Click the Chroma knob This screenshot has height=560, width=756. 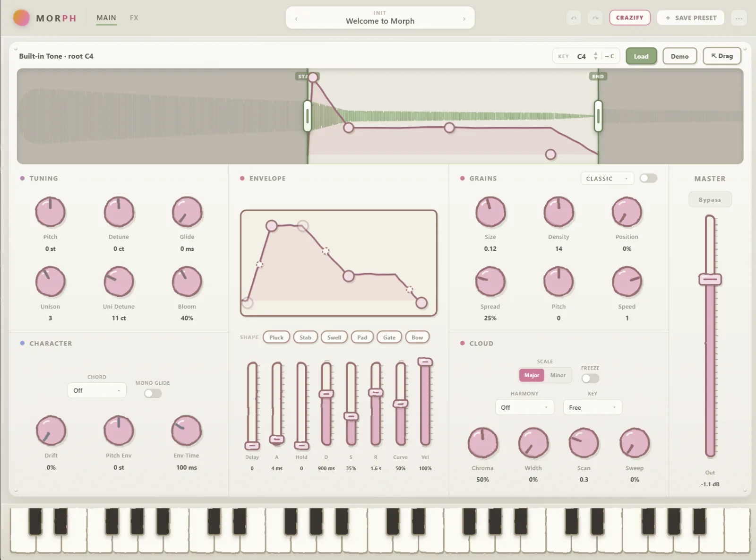point(482,443)
